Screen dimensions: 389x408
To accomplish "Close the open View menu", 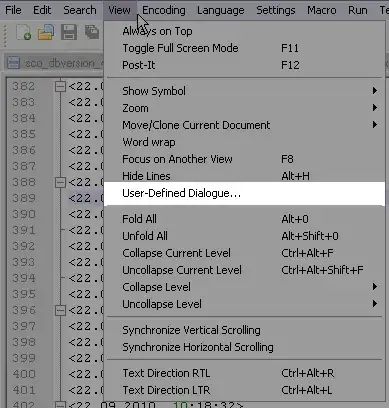I will point(119,10).
